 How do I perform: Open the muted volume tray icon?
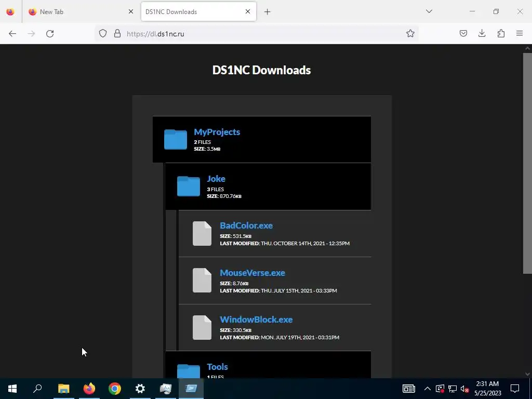click(465, 389)
